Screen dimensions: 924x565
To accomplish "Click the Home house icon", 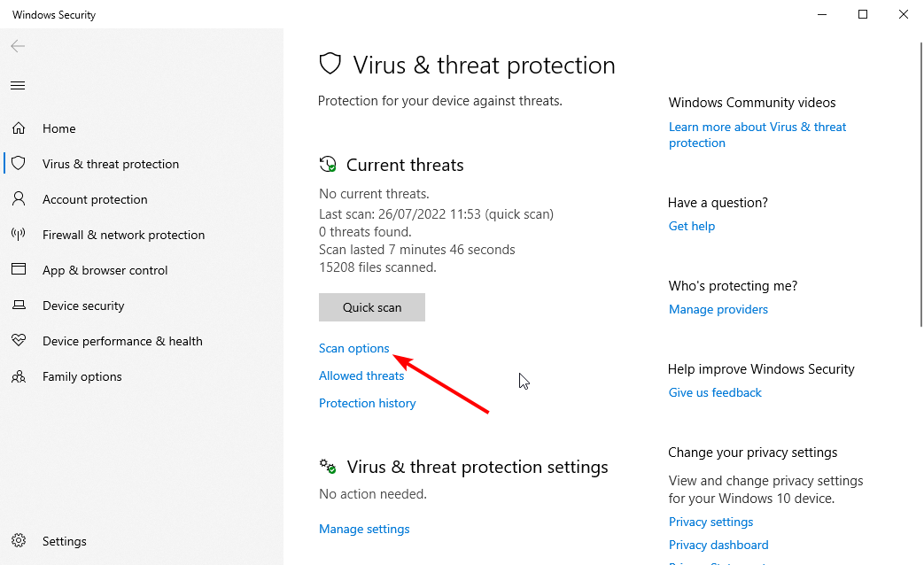I will 19,128.
